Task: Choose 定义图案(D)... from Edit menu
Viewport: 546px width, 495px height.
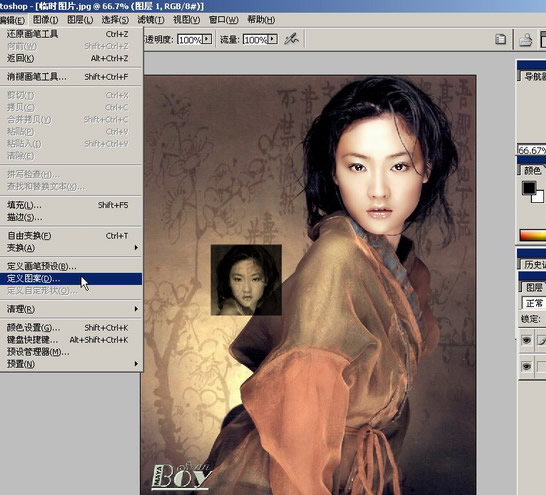Action: pos(71,278)
